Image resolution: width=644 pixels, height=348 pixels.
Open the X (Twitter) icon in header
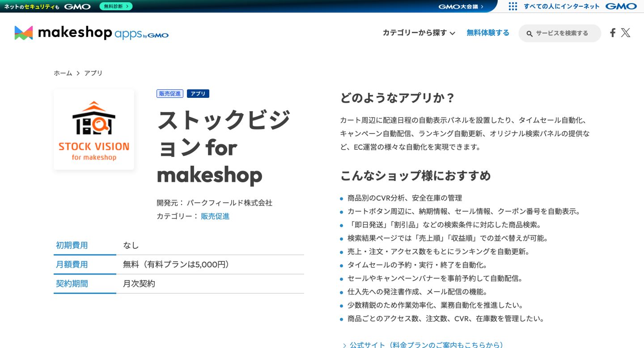[626, 33]
